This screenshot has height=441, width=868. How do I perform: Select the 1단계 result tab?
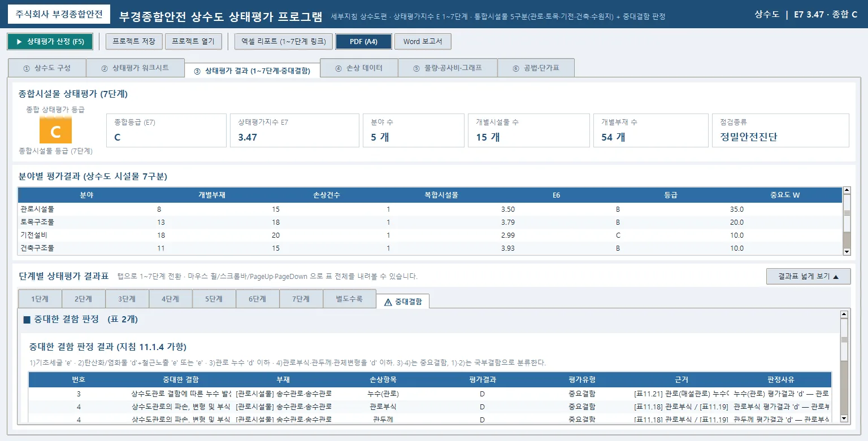40,299
